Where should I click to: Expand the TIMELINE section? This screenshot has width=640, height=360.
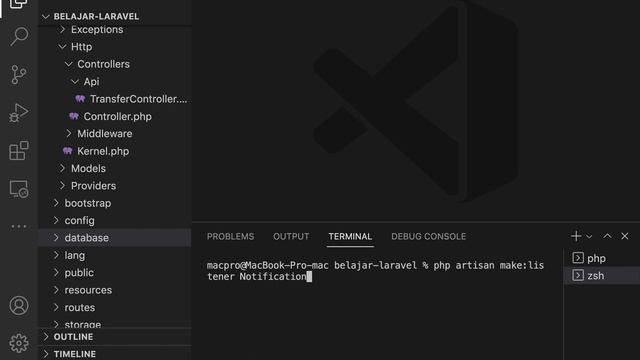coord(46,354)
